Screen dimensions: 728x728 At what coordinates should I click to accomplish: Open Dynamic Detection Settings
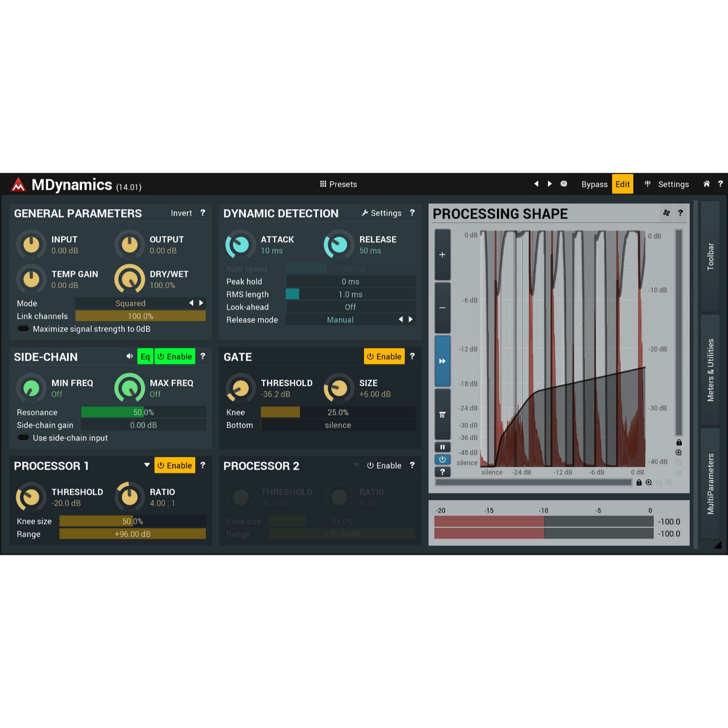pyautogui.click(x=381, y=213)
